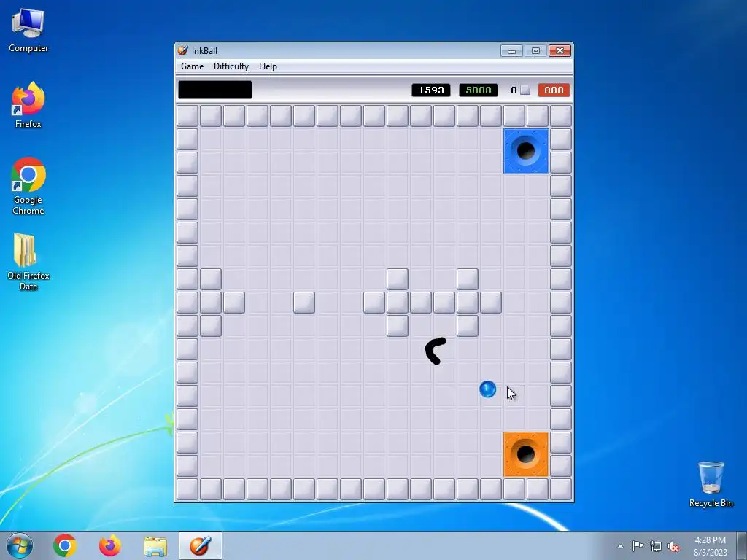This screenshot has width=747, height=560.
Task: Click the muted volume tray icon
Action: [673, 546]
